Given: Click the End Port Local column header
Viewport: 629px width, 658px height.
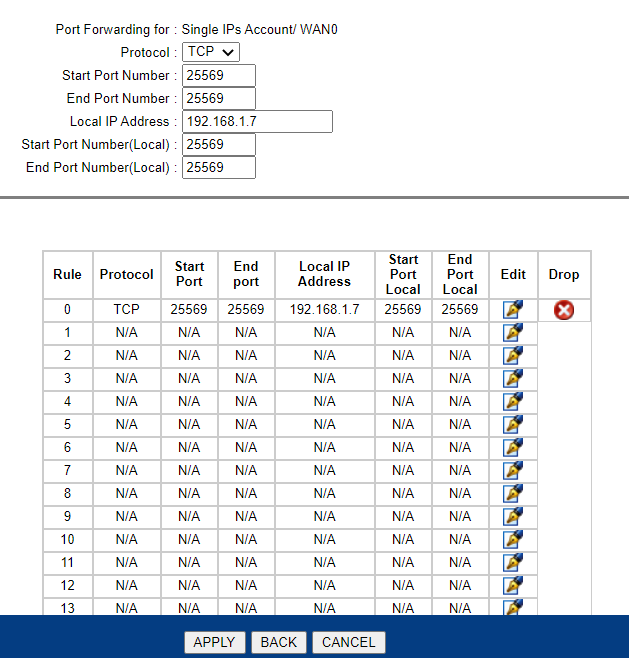Looking at the screenshot, I should 460,274.
